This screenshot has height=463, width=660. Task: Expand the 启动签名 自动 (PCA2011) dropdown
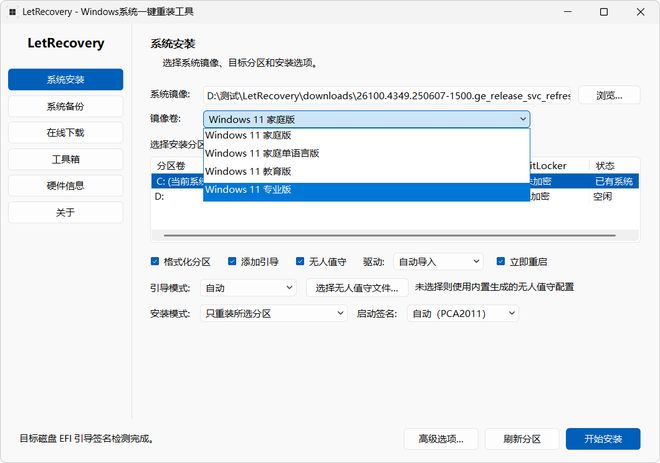pyautogui.click(x=463, y=314)
